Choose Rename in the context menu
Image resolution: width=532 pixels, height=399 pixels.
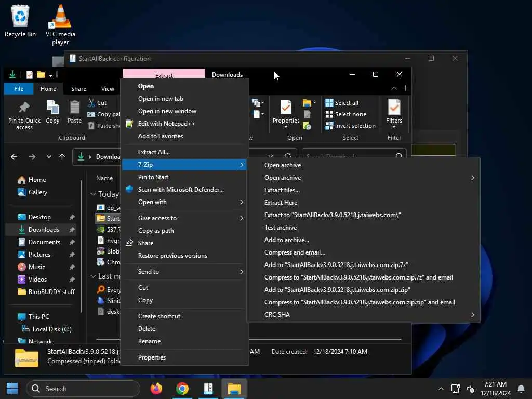tap(184, 341)
